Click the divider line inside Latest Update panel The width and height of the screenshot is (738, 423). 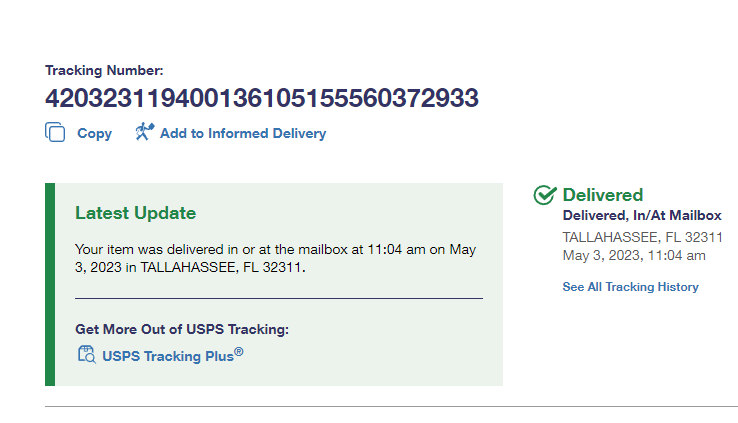click(278, 298)
